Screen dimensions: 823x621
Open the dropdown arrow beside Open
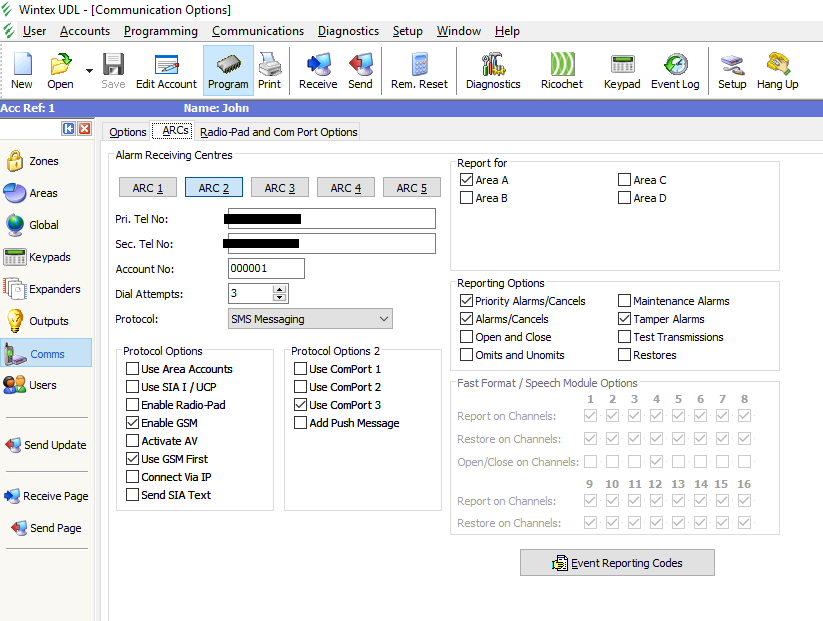click(89, 71)
